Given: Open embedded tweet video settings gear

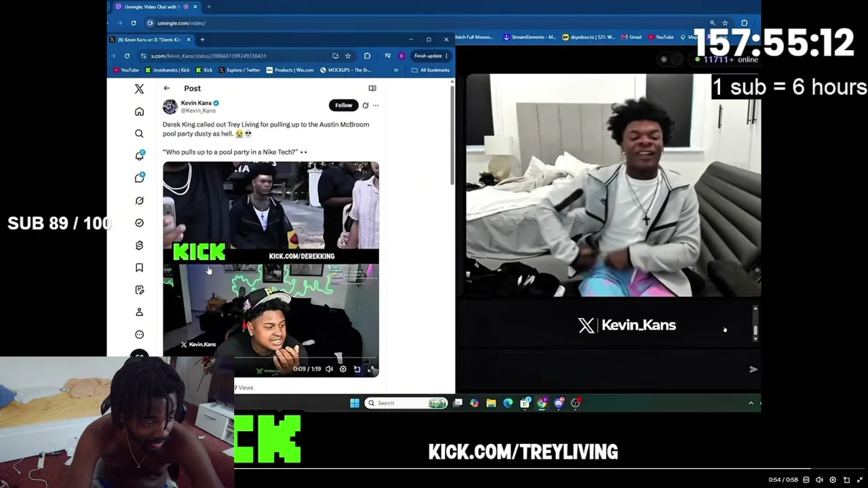Looking at the screenshot, I should click(x=343, y=369).
